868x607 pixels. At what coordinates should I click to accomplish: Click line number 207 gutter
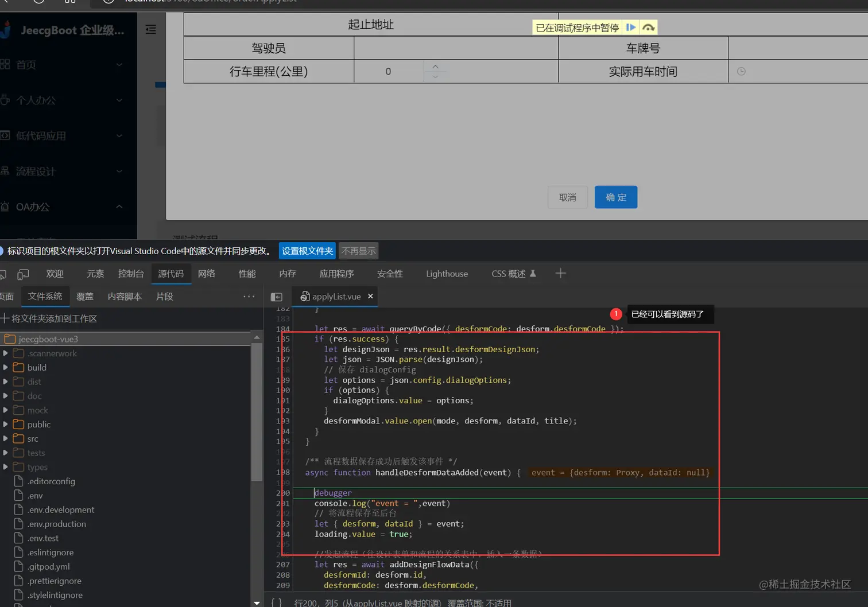[283, 565]
